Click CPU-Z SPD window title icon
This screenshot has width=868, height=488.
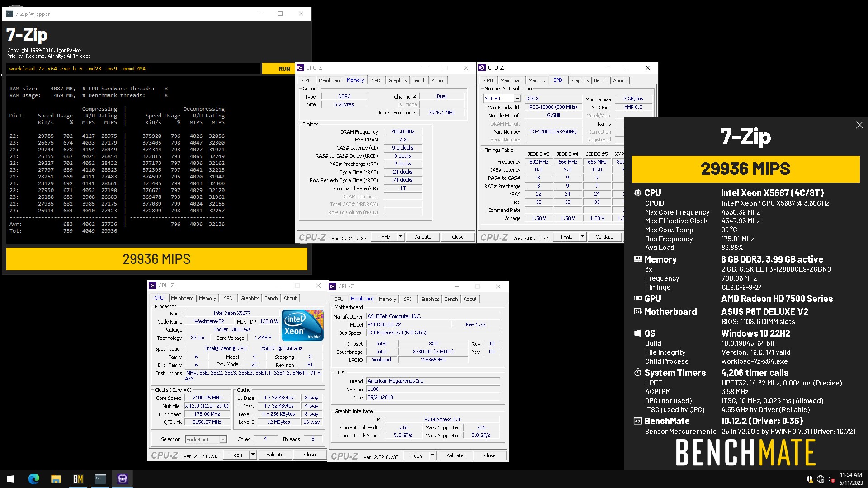pos(482,68)
